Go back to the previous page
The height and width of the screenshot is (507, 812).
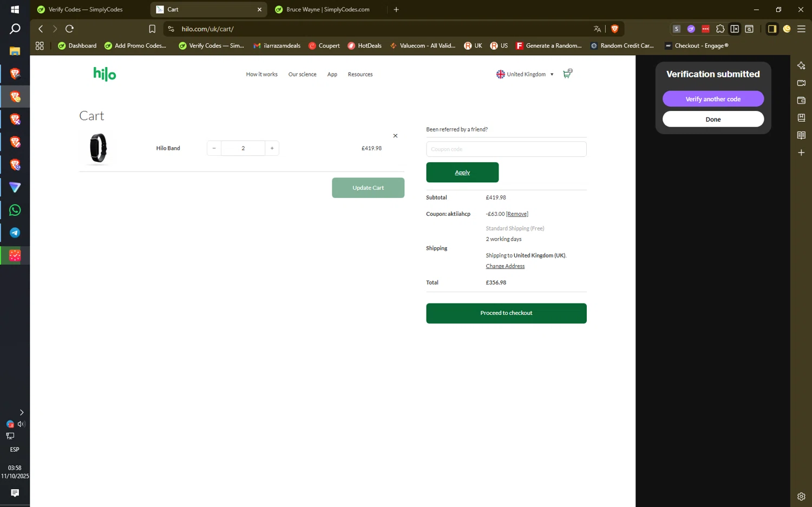click(x=41, y=29)
